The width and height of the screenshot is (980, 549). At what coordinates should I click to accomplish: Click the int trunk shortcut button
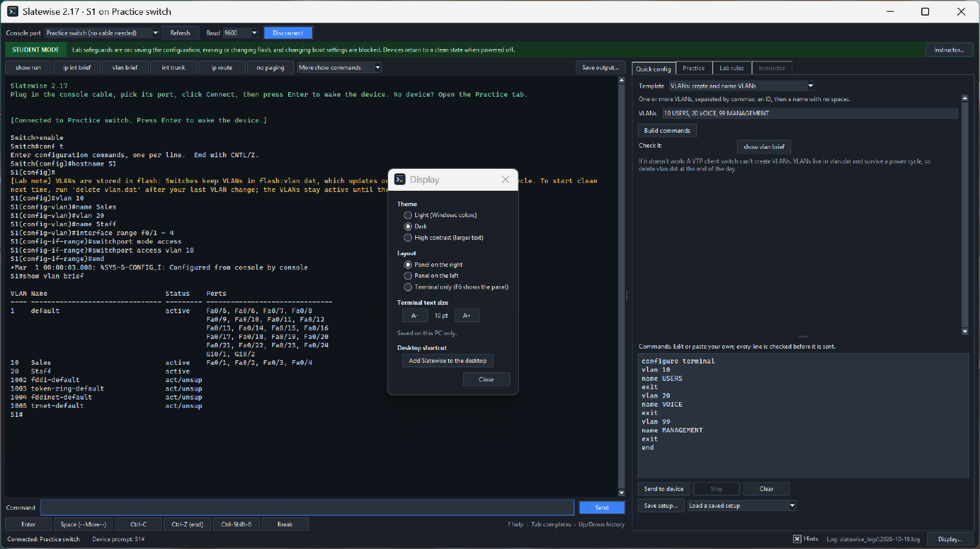tap(173, 68)
